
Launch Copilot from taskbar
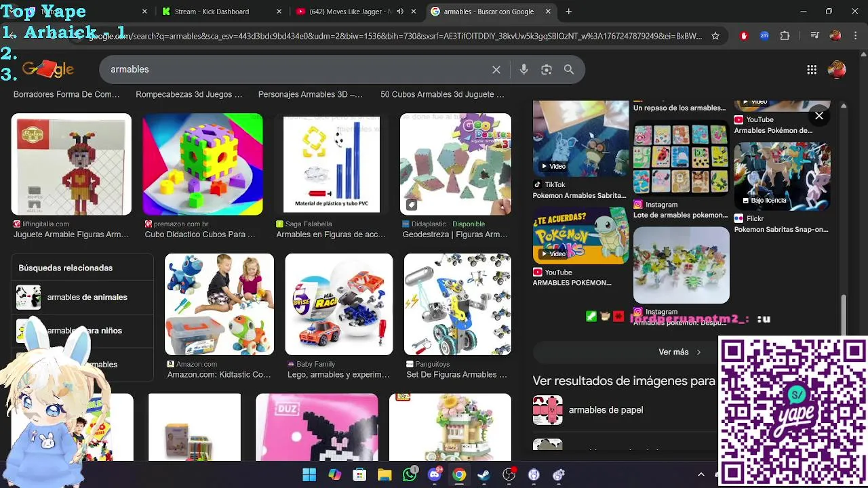pyautogui.click(x=334, y=474)
